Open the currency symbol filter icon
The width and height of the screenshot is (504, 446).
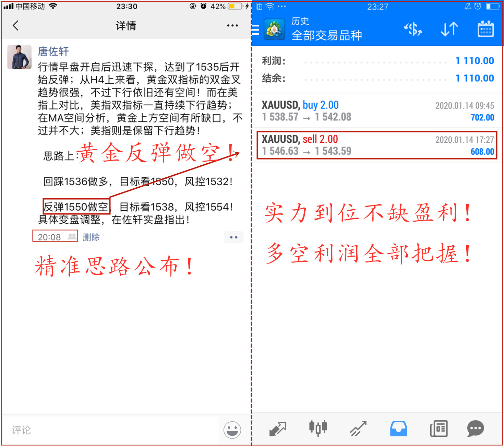413,29
